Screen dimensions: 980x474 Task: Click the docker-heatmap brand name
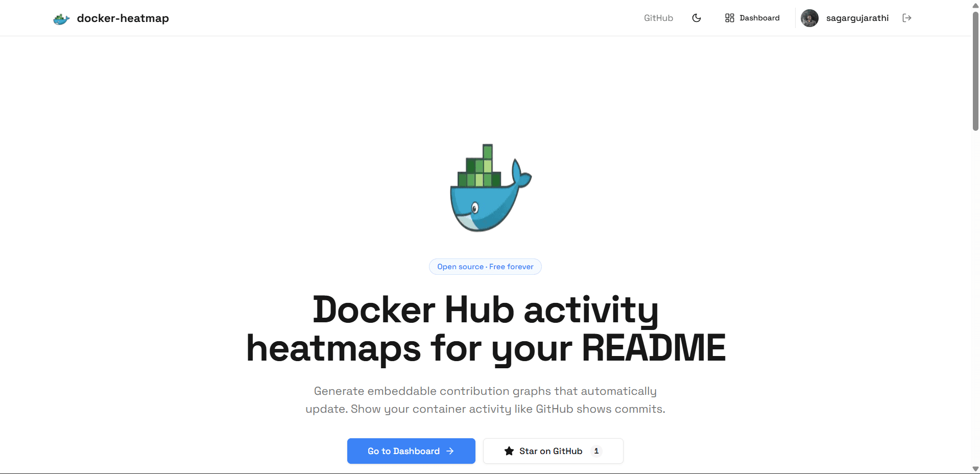(x=123, y=18)
